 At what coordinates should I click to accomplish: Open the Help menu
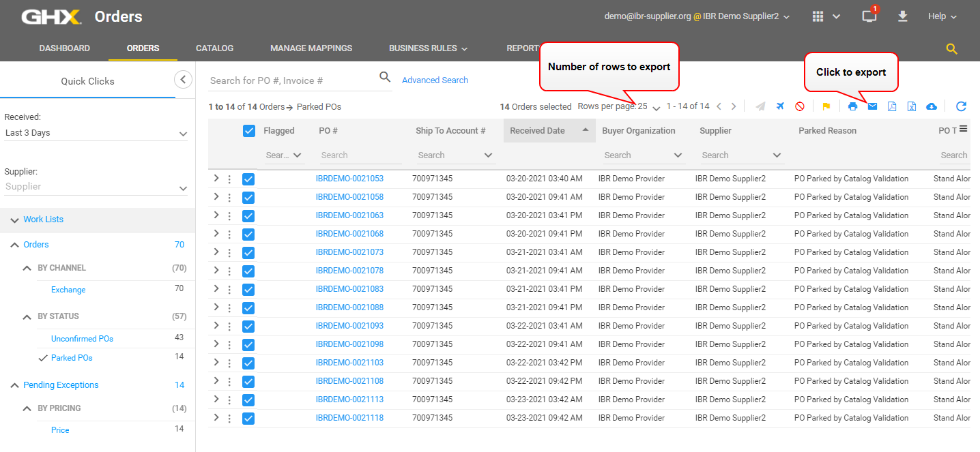pyautogui.click(x=942, y=16)
